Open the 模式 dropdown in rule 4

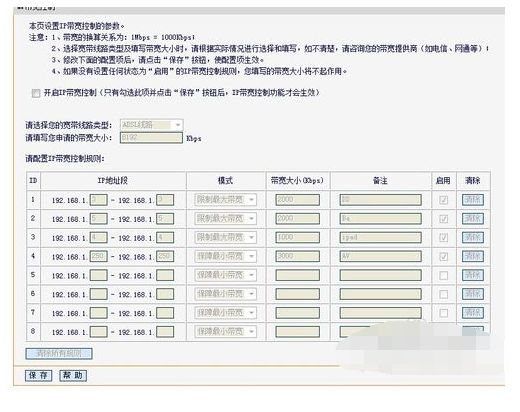point(226,256)
